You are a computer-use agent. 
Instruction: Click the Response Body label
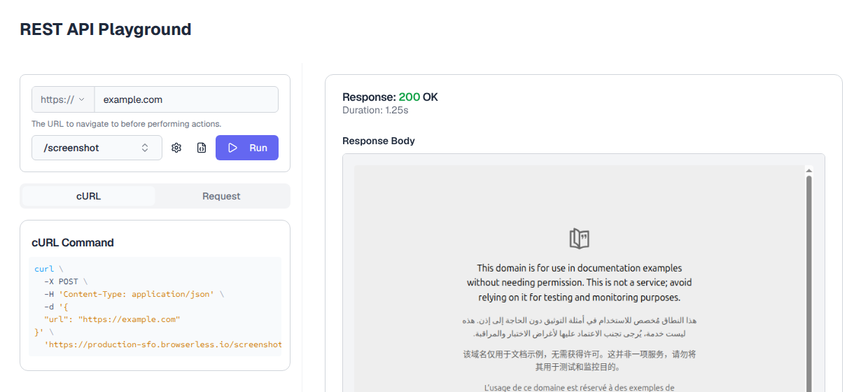379,141
